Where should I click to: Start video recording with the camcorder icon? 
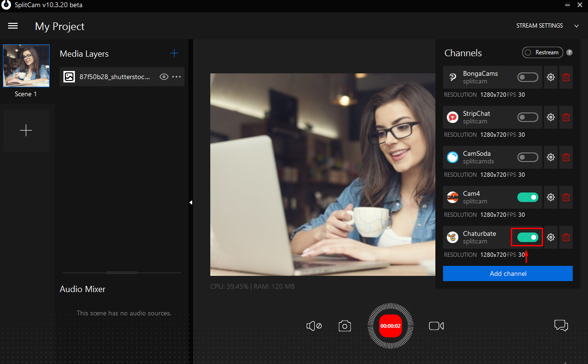pos(436,326)
